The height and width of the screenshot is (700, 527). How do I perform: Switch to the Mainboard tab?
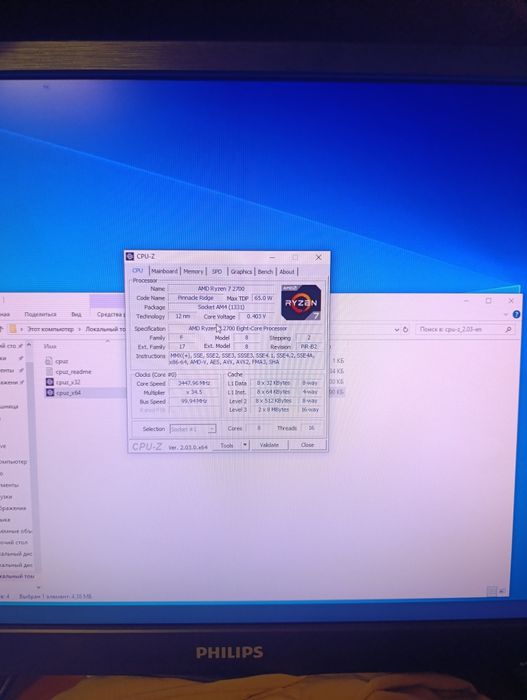pos(164,271)
